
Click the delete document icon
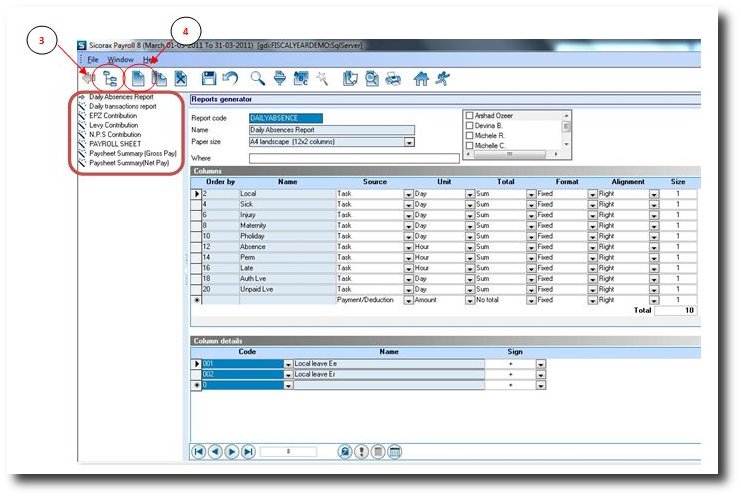[181, 77]
